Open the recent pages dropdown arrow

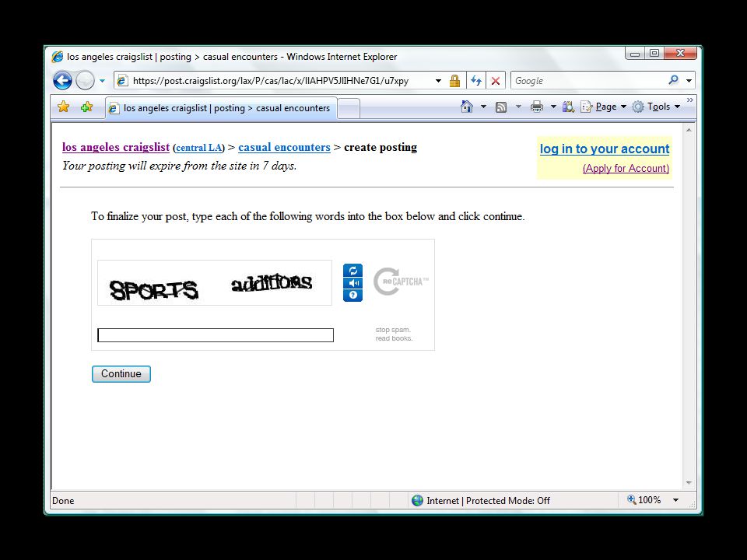click(102, 81)
